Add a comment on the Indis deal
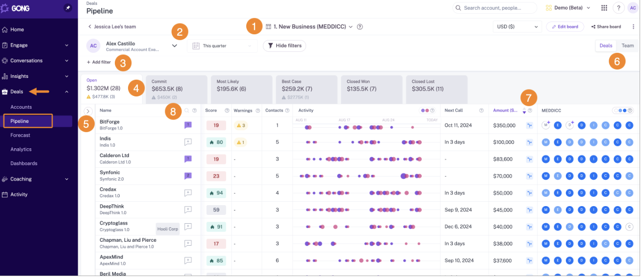Image resolution: width=644 pixels, height=279 pixels. pos(188,142)
